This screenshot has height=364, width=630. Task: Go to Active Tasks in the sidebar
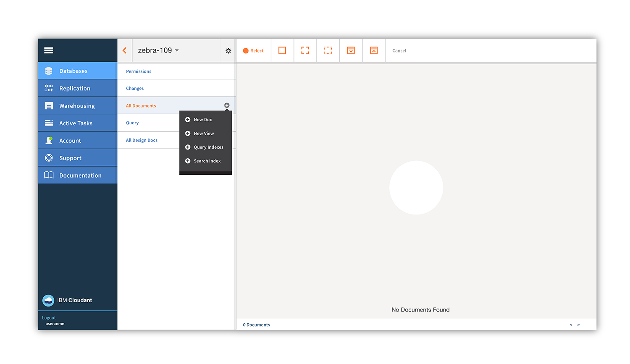click(78, 123)
